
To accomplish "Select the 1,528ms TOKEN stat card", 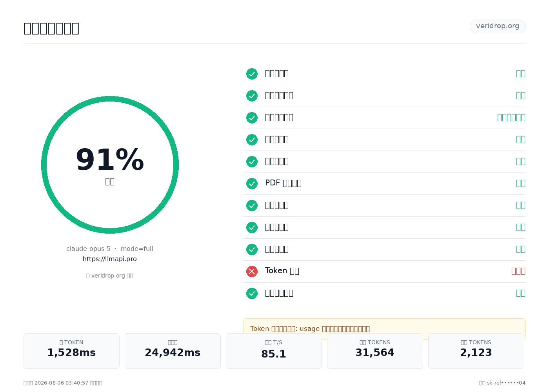I will tap(71, 351).
